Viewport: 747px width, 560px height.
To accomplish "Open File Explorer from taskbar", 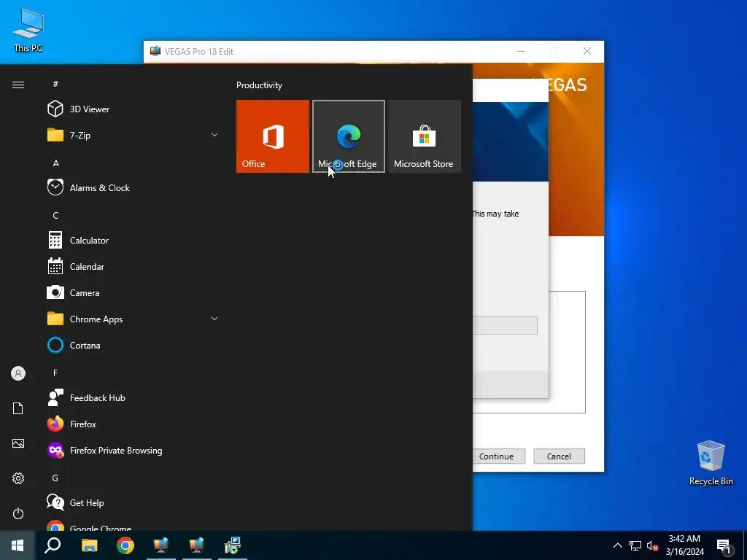I will pyautogui.click(x=89, y=545).
